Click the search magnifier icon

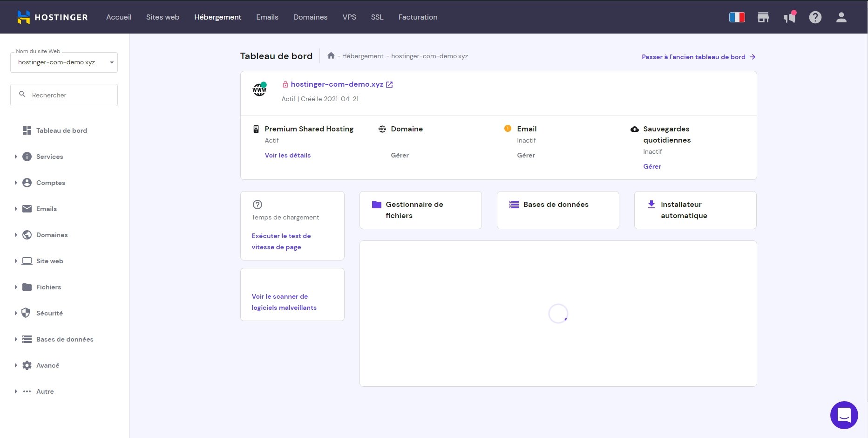point(22,94)
